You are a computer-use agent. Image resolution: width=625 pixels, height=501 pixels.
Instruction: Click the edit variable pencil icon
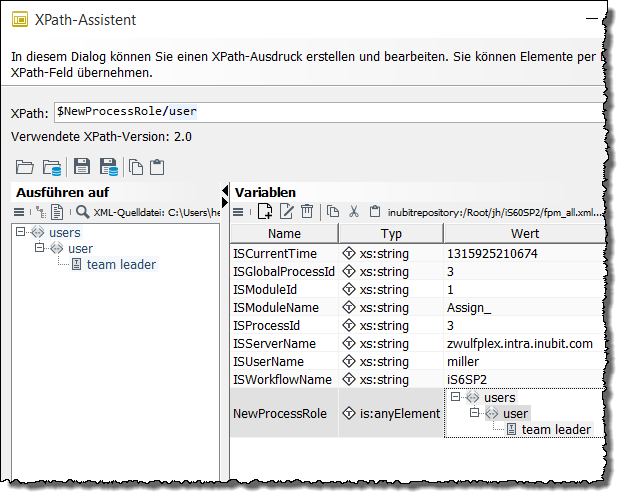pos(286,211)
